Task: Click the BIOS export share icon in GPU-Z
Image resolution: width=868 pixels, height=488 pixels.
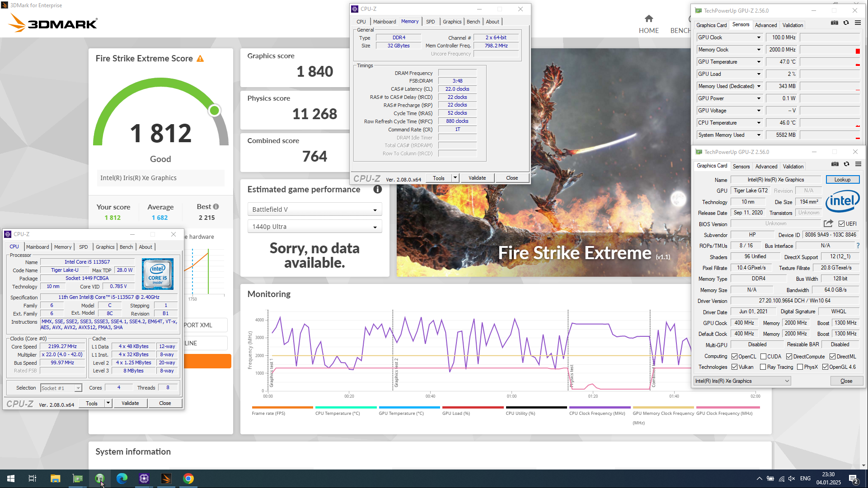Action: point(828,223)
